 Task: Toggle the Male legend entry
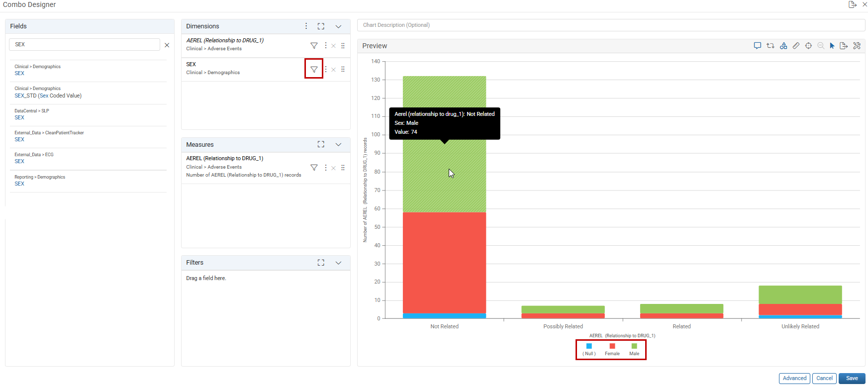(634, 349)
